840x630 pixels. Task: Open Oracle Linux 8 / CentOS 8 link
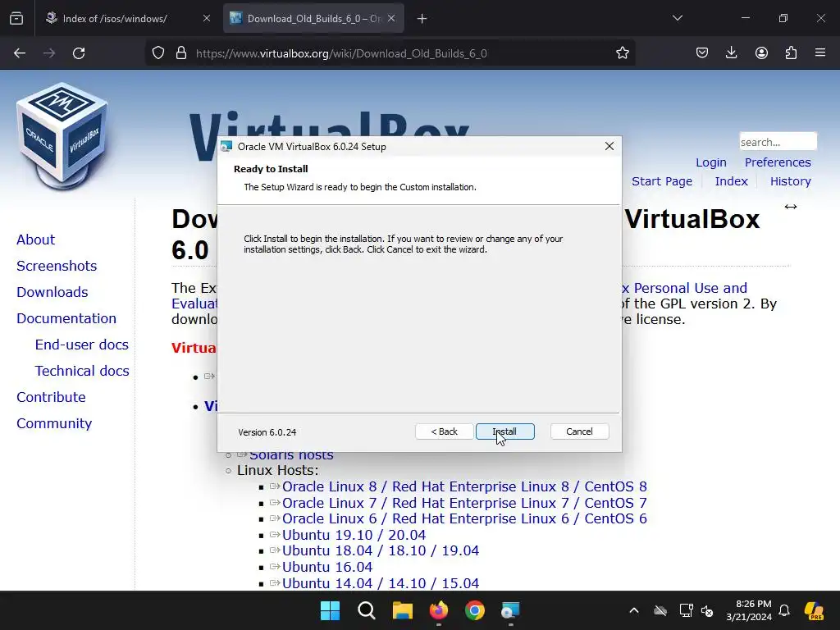pos(464,486)
